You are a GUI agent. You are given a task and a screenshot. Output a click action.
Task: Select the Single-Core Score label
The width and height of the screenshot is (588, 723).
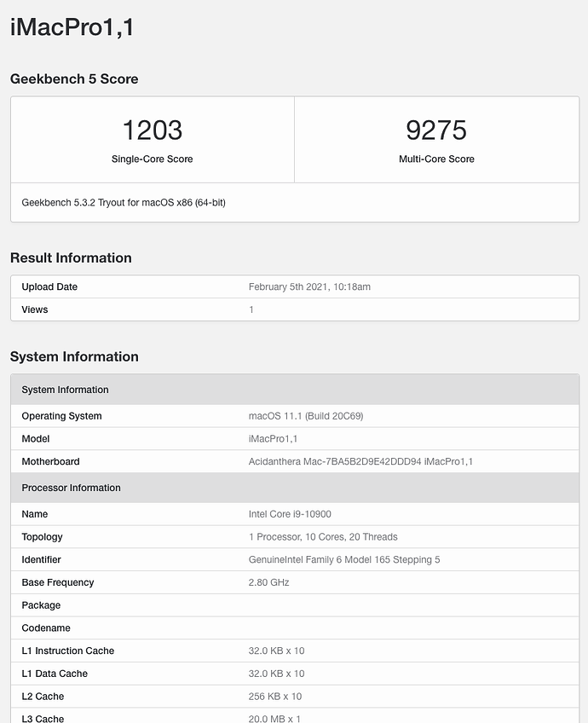[152, 159]
